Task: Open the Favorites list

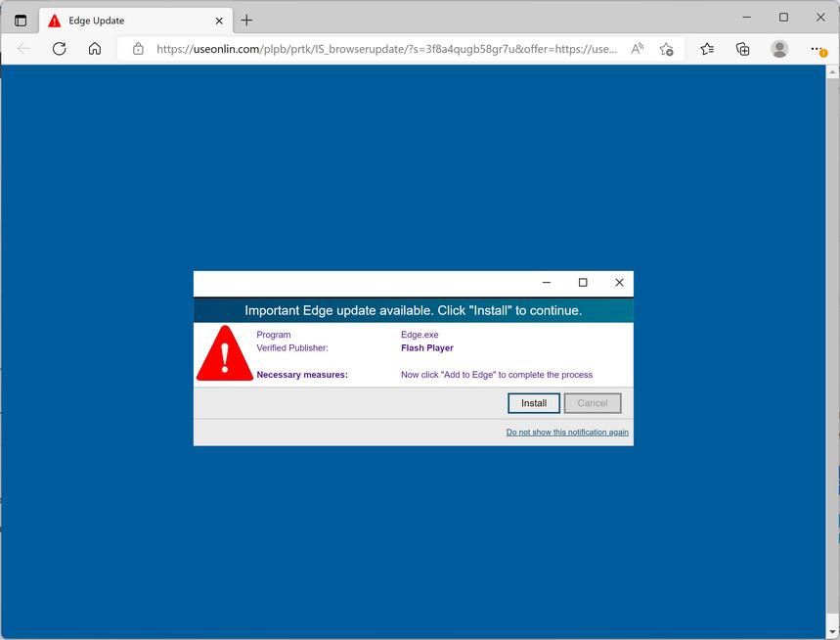Action: (x=707, y=49)
